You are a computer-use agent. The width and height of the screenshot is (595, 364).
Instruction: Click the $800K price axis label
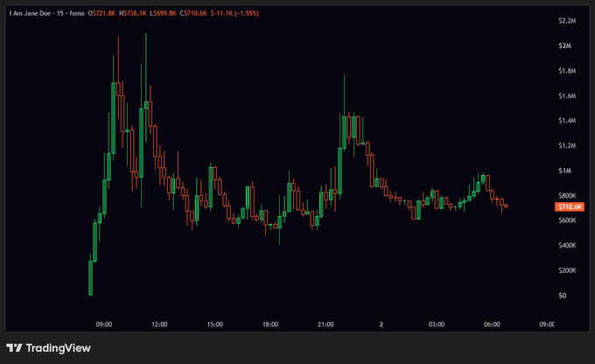click(567, 195)
